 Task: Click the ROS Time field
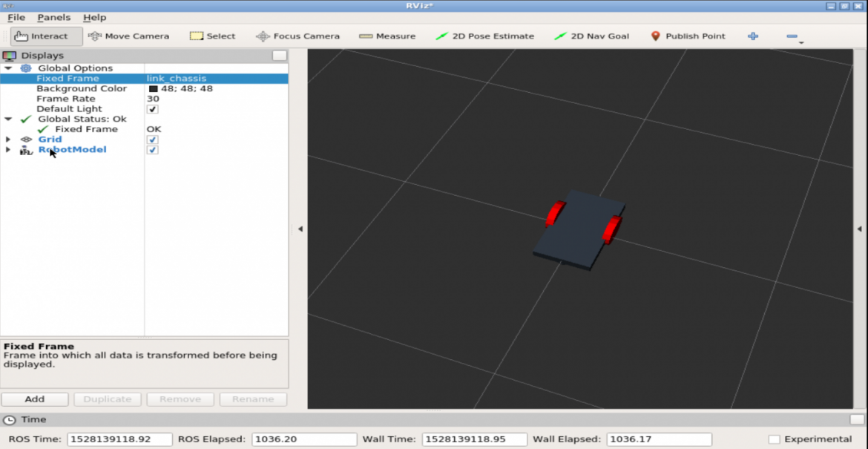click(x=119, y=439)
